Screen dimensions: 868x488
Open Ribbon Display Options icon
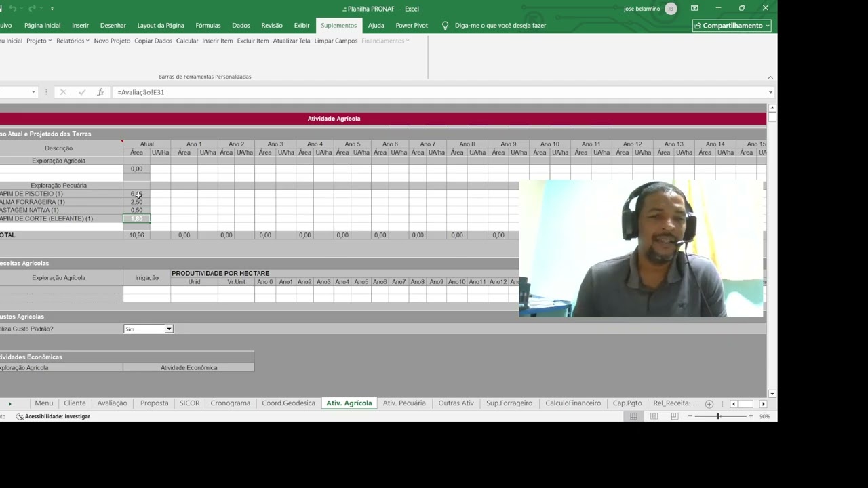[694, 8]
